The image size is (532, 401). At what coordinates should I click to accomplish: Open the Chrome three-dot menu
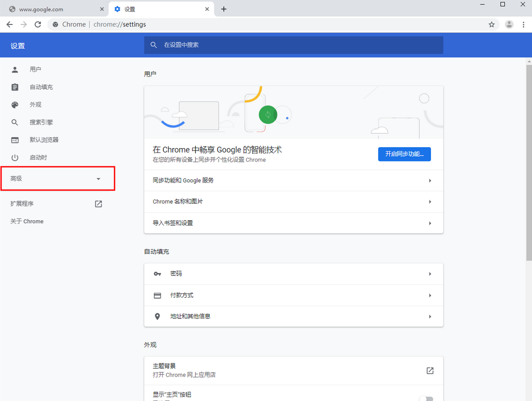pyautogui.click(x=523, y=24)
